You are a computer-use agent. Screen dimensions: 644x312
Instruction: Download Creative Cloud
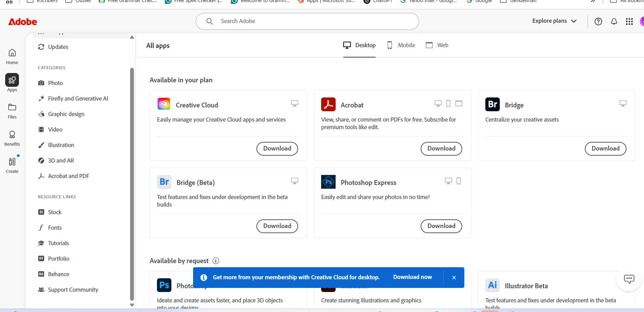(x=277, y=148)
